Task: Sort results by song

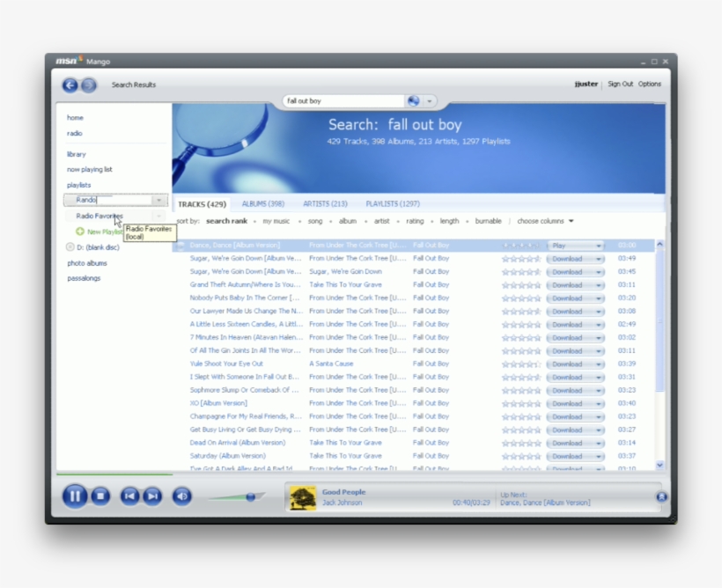Action: point(315,222)
